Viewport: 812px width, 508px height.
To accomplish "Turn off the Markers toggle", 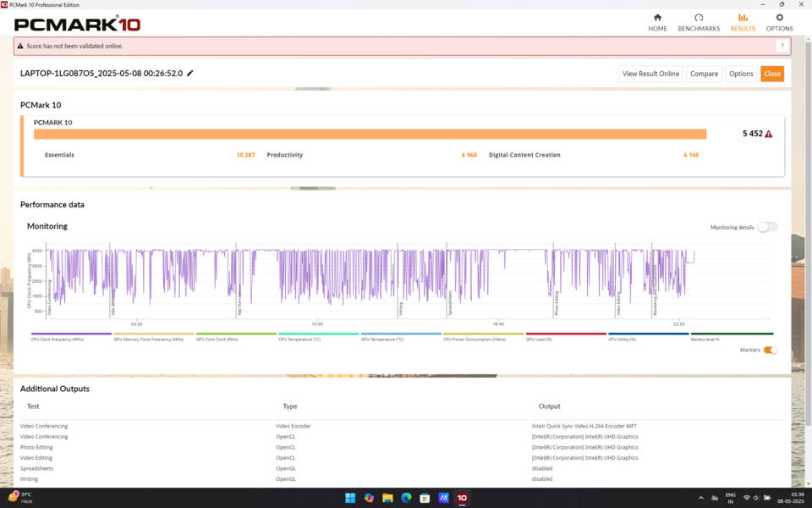I will coord(770,350).
